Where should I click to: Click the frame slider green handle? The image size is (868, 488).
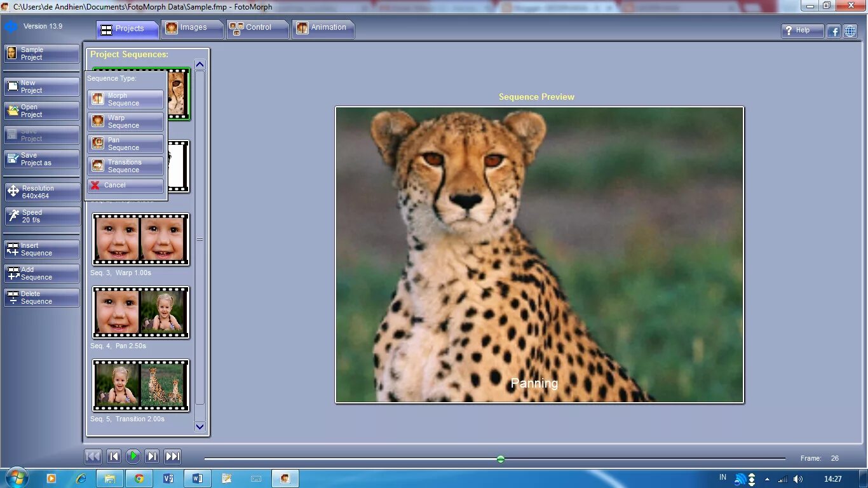pos(501,459)
